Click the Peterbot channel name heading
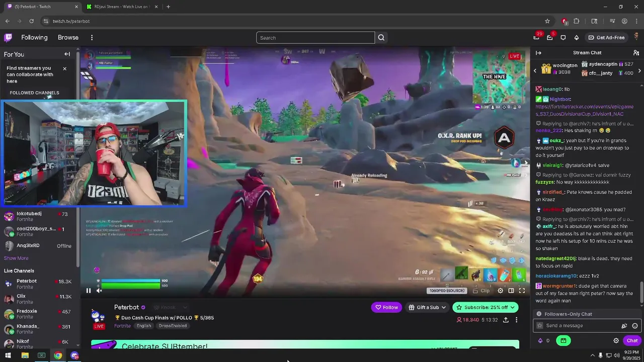This screenshot has width=644, height=362. click(x=126, y=307)
